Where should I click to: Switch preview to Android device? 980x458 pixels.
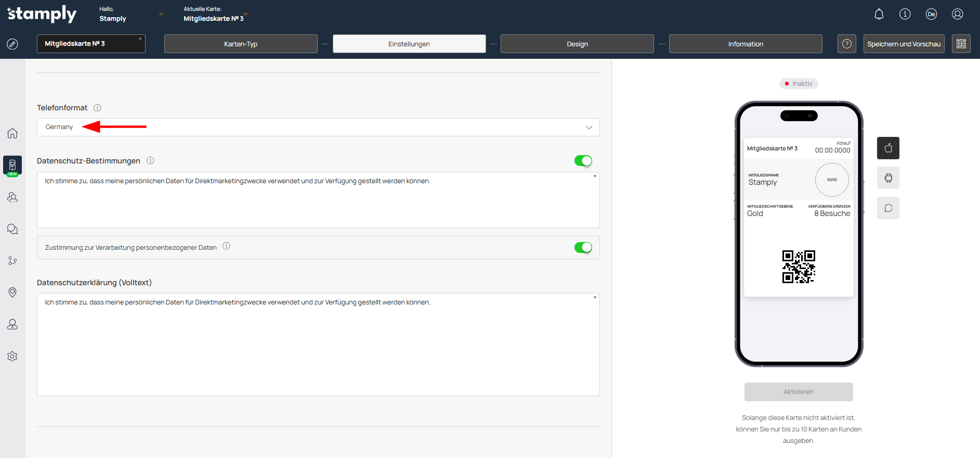coord(888,178)
